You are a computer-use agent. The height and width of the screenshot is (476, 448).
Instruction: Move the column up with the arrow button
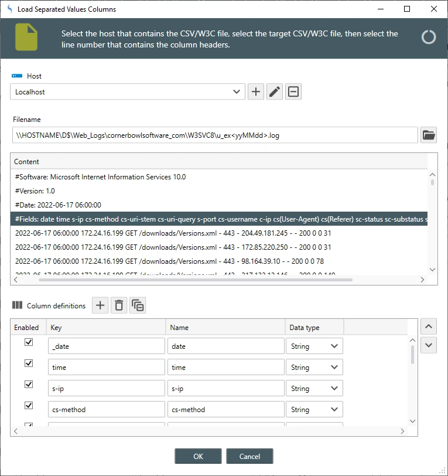point(429,327)
